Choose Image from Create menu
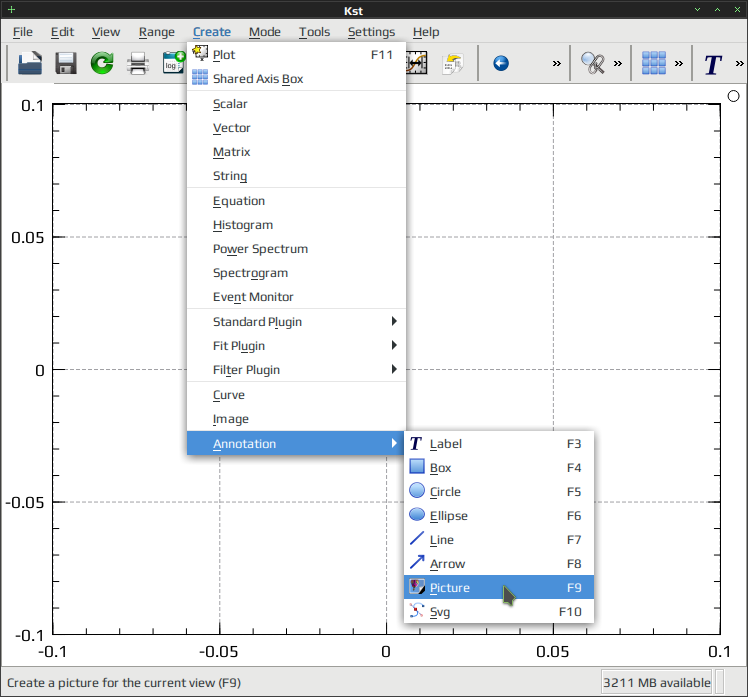Image resolution: width=748 pixels, height=697 pixels. 296,418
